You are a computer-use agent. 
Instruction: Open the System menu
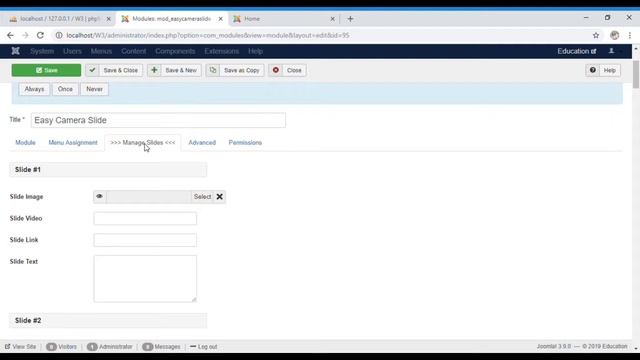click(x=42, y=51)
